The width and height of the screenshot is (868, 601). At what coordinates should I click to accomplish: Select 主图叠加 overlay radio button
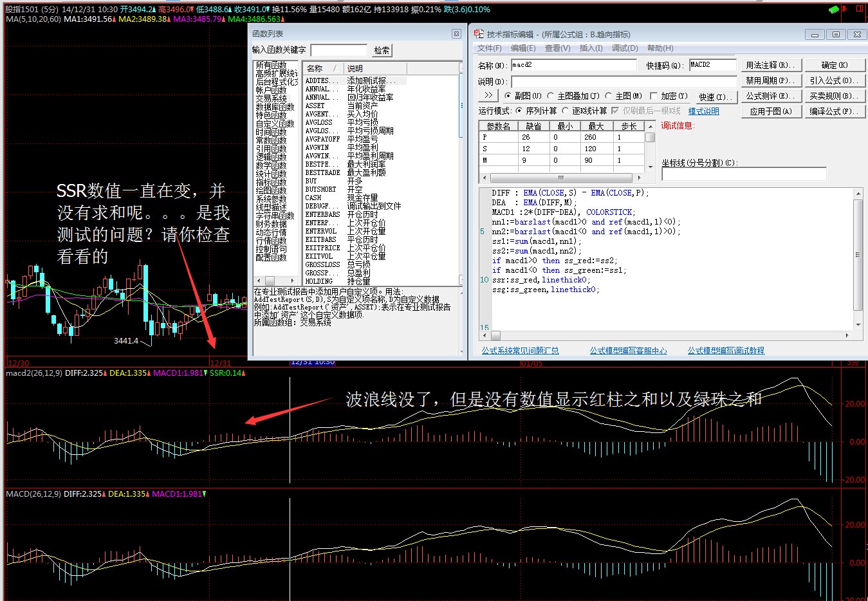click(x=551, y=96)
